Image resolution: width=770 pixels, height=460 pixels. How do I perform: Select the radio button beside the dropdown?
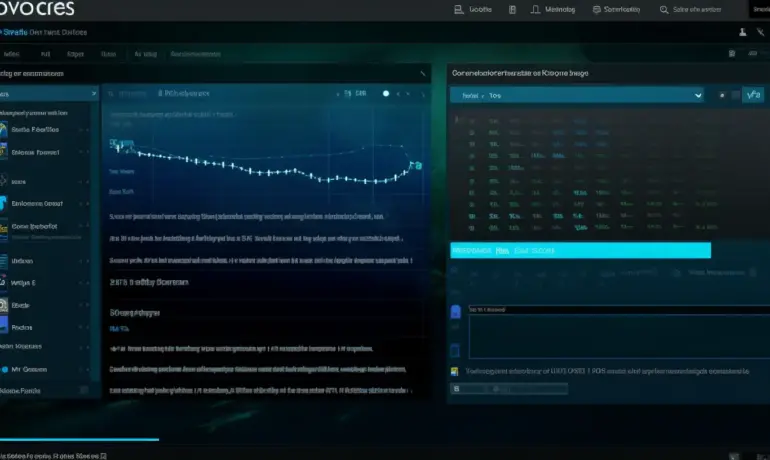[722, 96]
